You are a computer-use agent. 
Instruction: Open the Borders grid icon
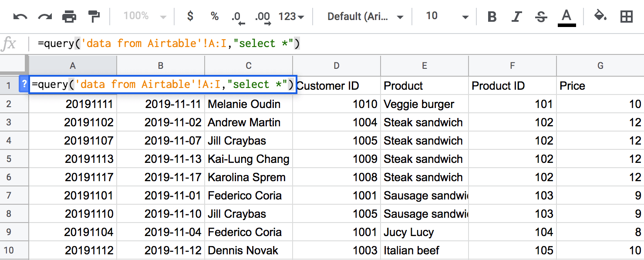627,17
